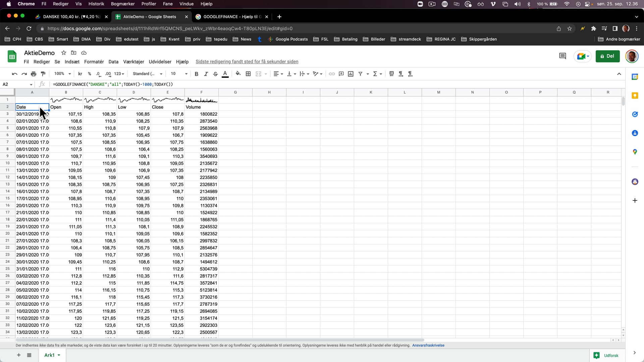Reload the page in Chrome
Viewport: 644px width, 362px height.
(x=29, y=28)
